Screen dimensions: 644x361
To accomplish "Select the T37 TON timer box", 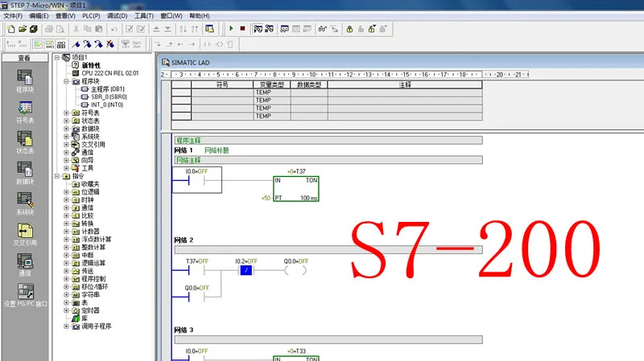I will pyautogui.click(x=296, y=189).
